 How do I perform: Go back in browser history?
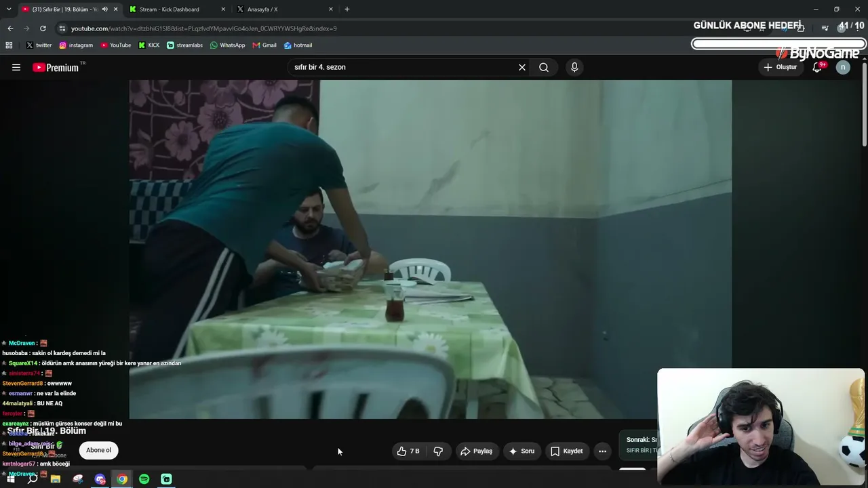(x=10, y=28)
